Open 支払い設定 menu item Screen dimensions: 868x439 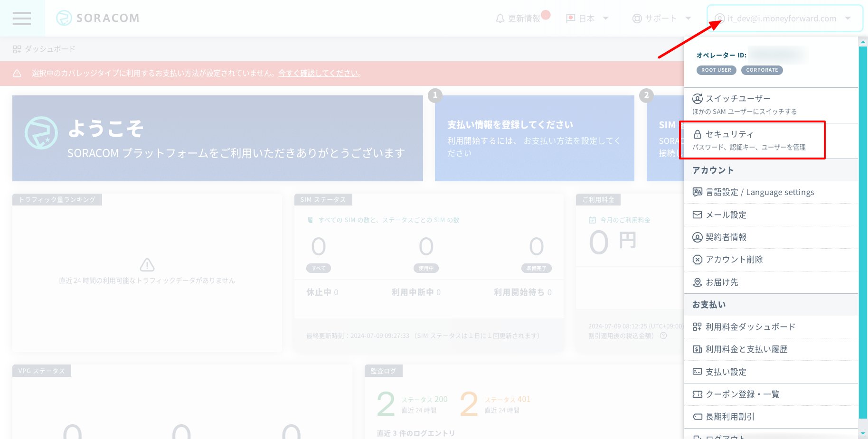click(771, 372)
